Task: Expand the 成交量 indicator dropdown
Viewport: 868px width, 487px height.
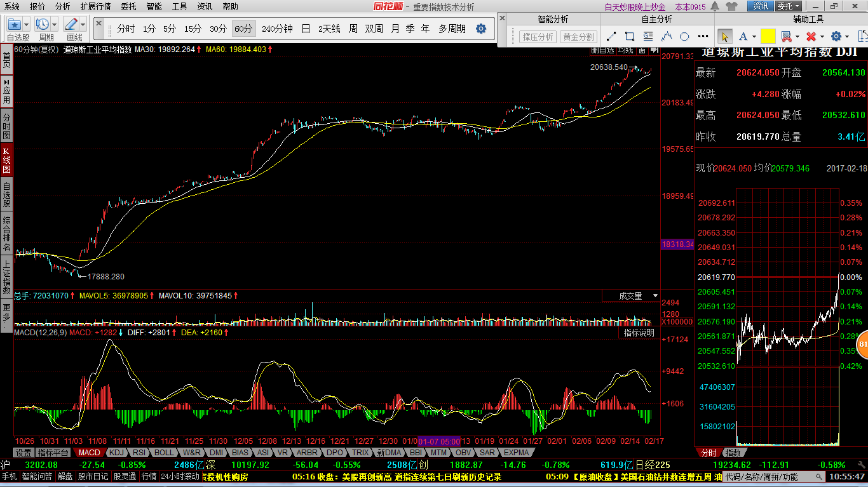Action: click(x=655, y=296)
